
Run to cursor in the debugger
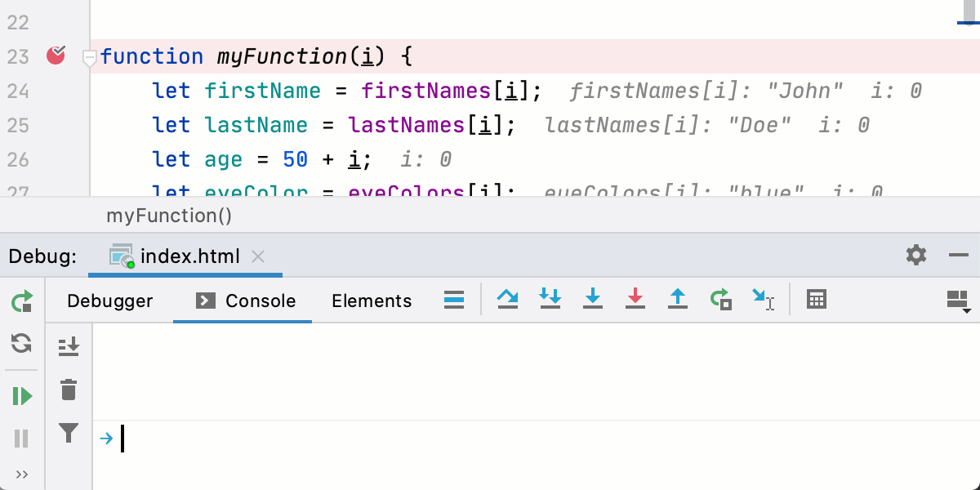(763, 300)
